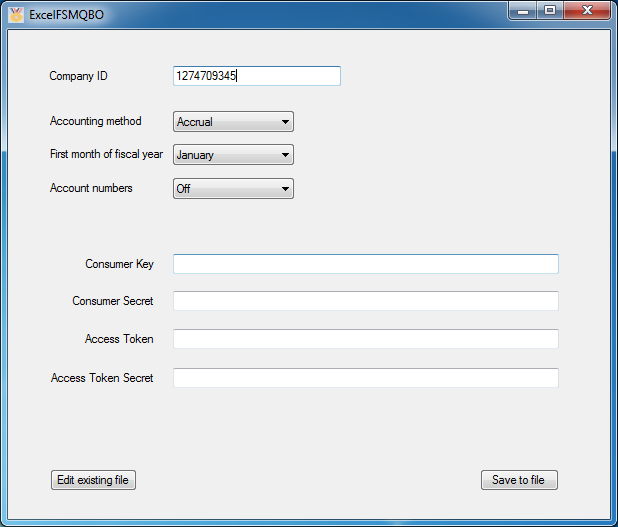618x527 pixels.
Task: Select the Access Token input box
Action: [366, 339]
